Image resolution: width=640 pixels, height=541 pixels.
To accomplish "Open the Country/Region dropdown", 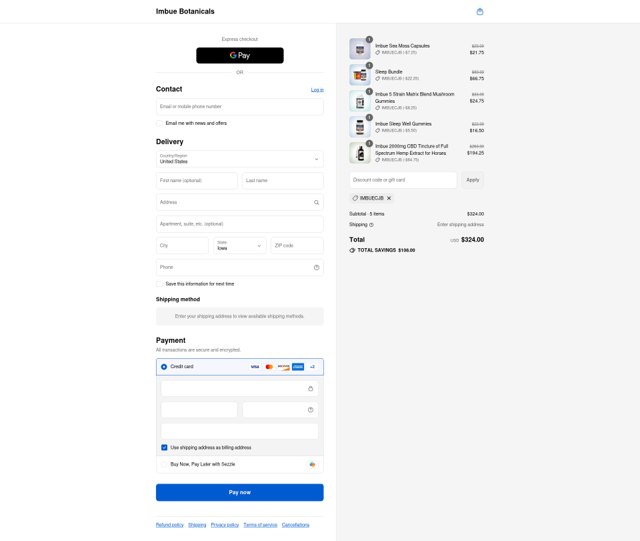I will [x=240, y=159].
